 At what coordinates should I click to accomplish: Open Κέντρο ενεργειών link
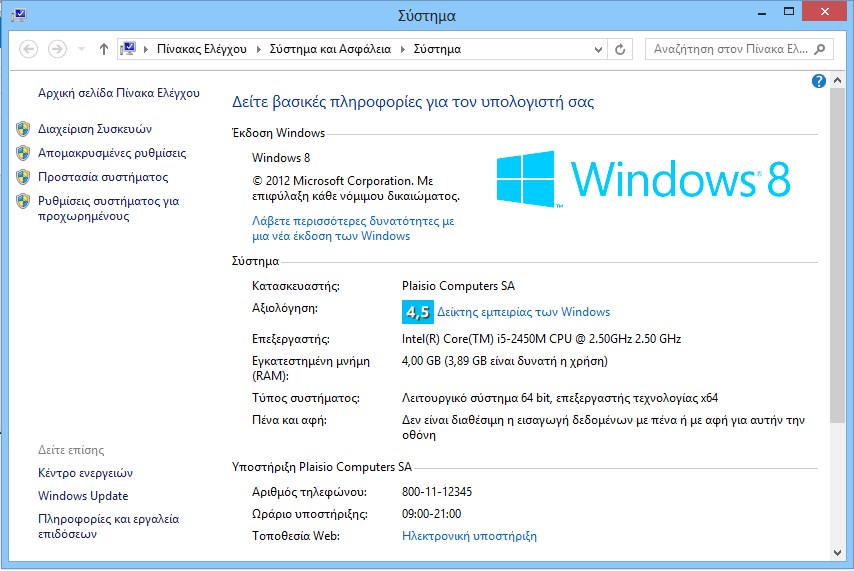(x=86, y=473)
